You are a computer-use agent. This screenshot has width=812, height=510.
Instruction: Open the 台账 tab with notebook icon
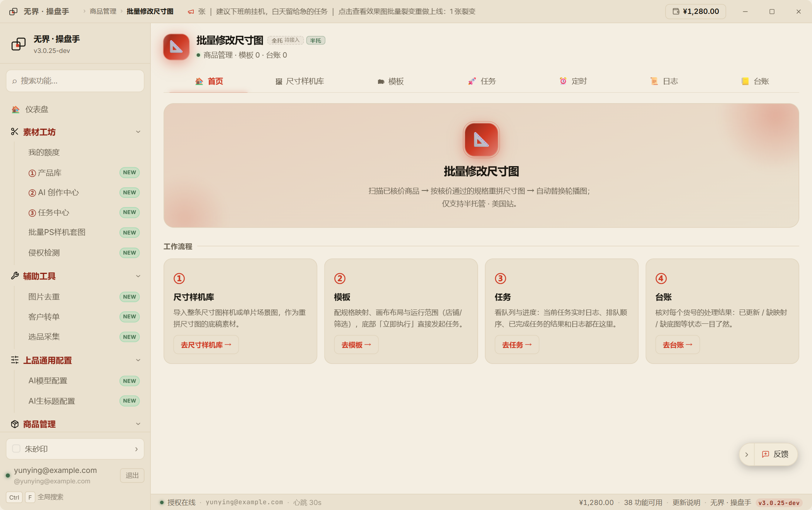(755, 81)
